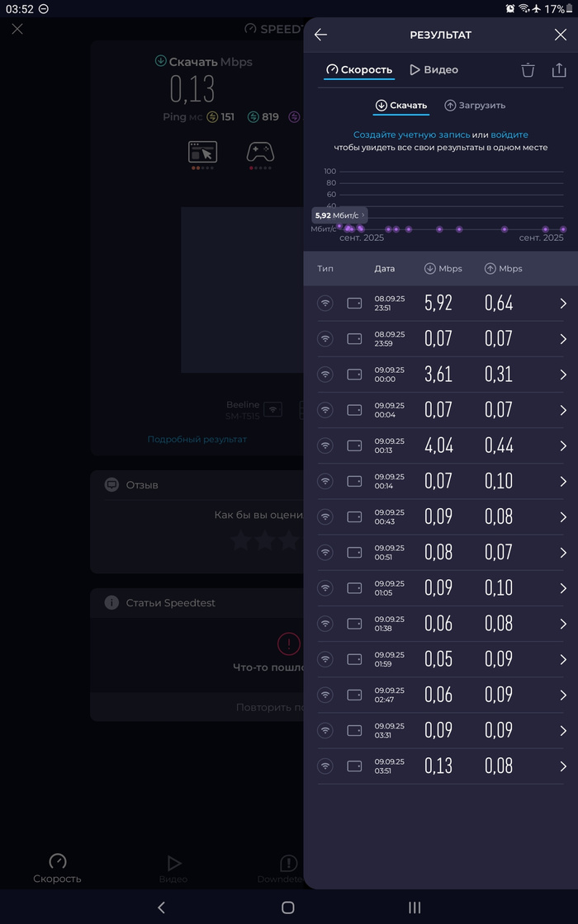The image size is (578, 924).
Task: Close the Результат panel with X
Action: [x=560, y=35]
